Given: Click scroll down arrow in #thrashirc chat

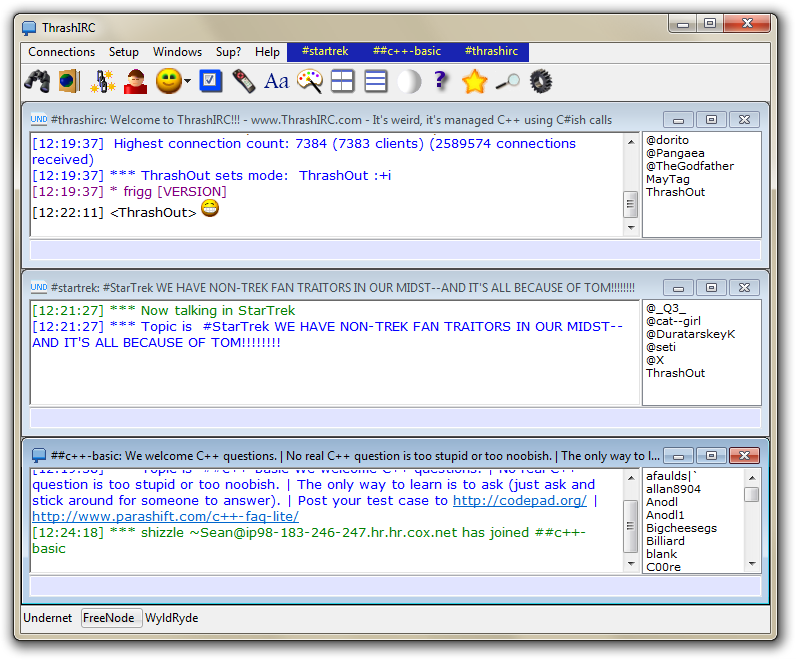Looking at the screenshot, I should click(631, 228).
